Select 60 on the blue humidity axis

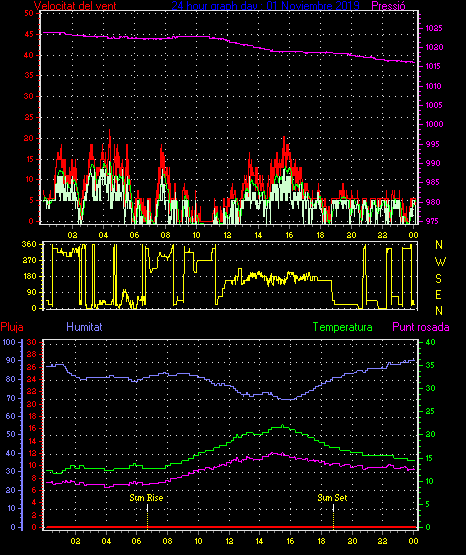pos(11,416)
